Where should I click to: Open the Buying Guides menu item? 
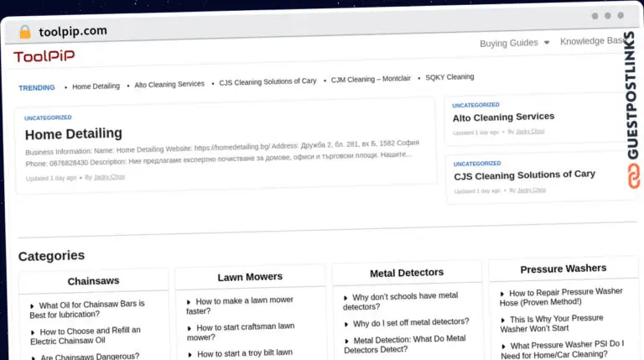click(509, 43)
